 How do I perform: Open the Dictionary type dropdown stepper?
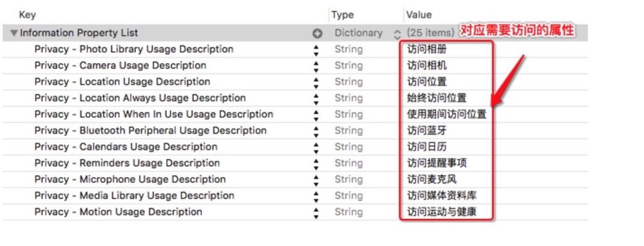(397, 33)
